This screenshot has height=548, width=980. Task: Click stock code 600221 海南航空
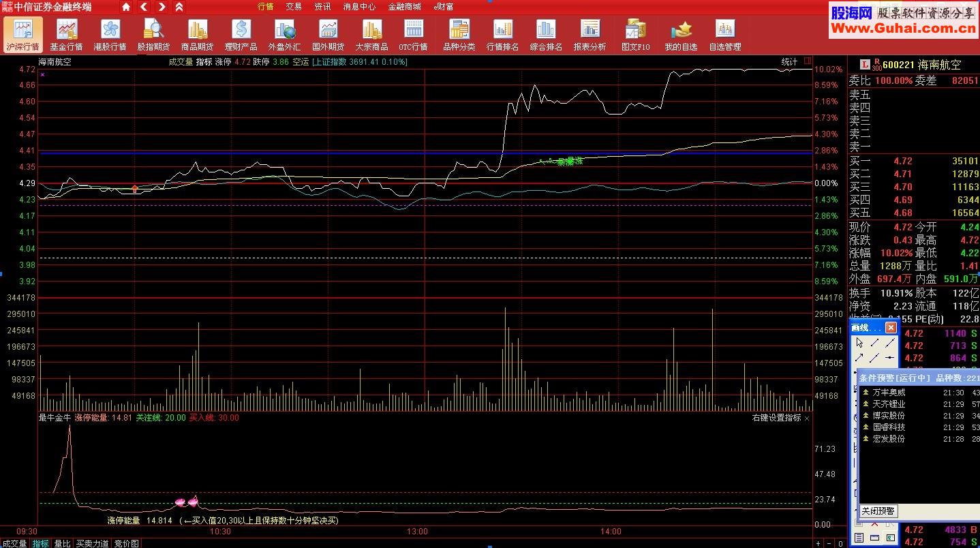click(x=923, y=65)
